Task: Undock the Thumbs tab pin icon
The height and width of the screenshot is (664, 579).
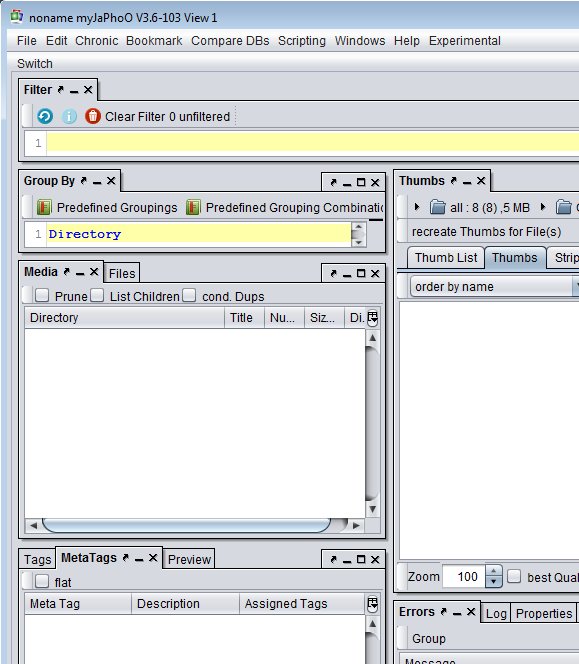Action: tap(454, 181)
